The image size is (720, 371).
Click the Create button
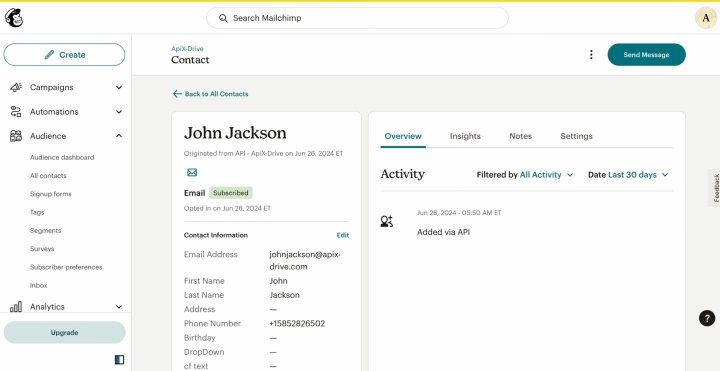click(x=64, y=55)
